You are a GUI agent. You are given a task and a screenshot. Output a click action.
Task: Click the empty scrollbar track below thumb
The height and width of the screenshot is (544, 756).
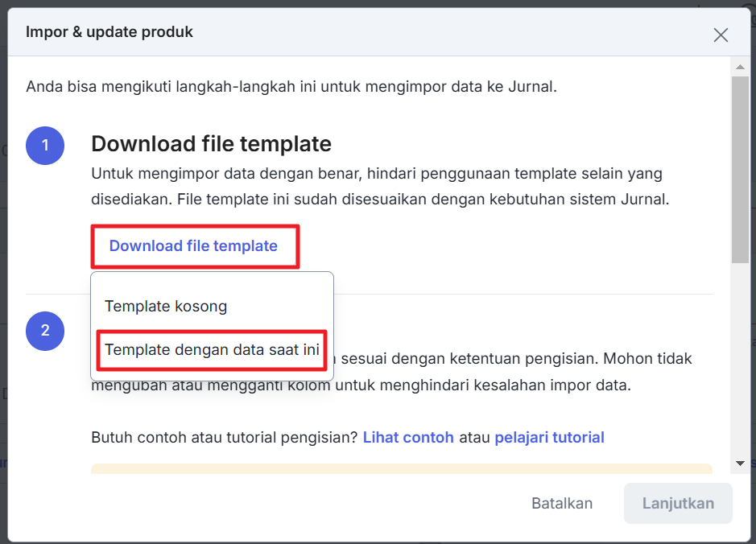740,359
